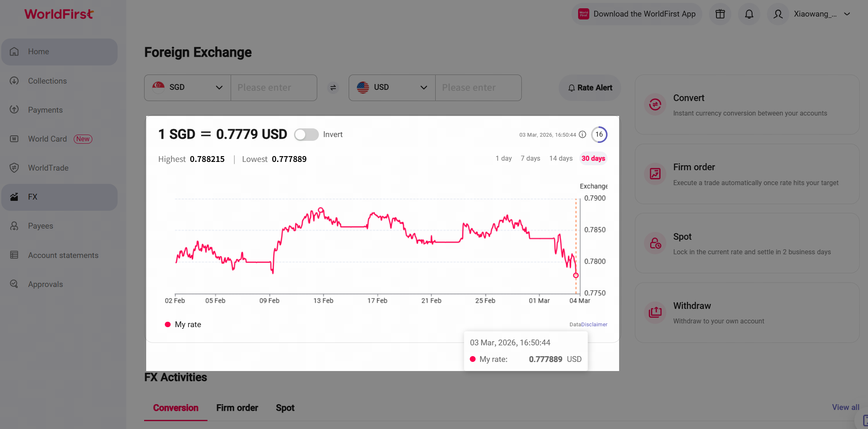This screenshot has width=868, height=429.
Task: Click the Firm order chart icon
Action: [655, 174]
